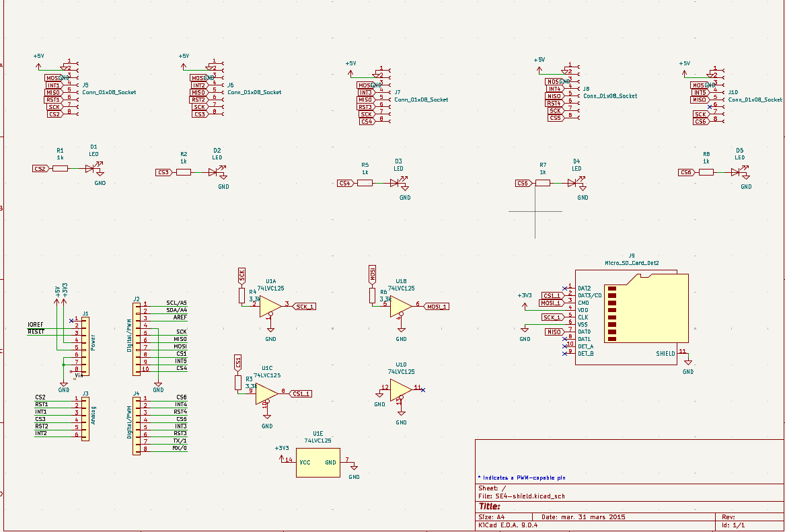Click the U1B 74LVC125 buffer triangle
The height and width of the screenshot is (532, 785).
point(401,306)
